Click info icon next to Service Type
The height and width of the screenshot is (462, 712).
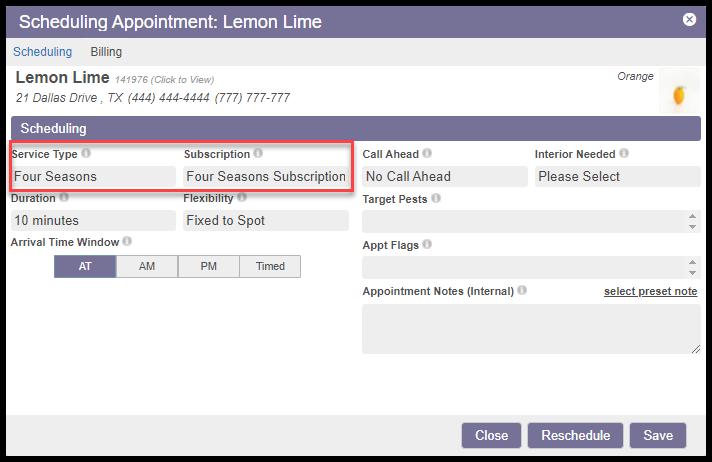[x=86, y=154]
